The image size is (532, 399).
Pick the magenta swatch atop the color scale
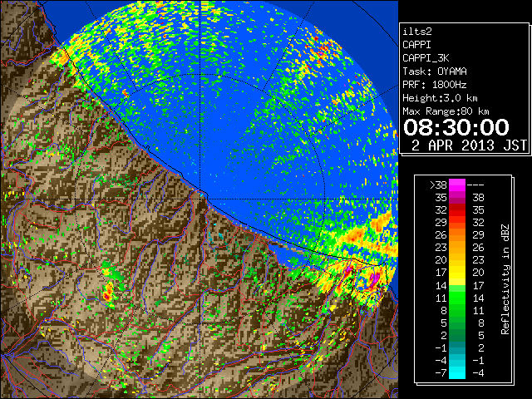(x=457, y=185)
